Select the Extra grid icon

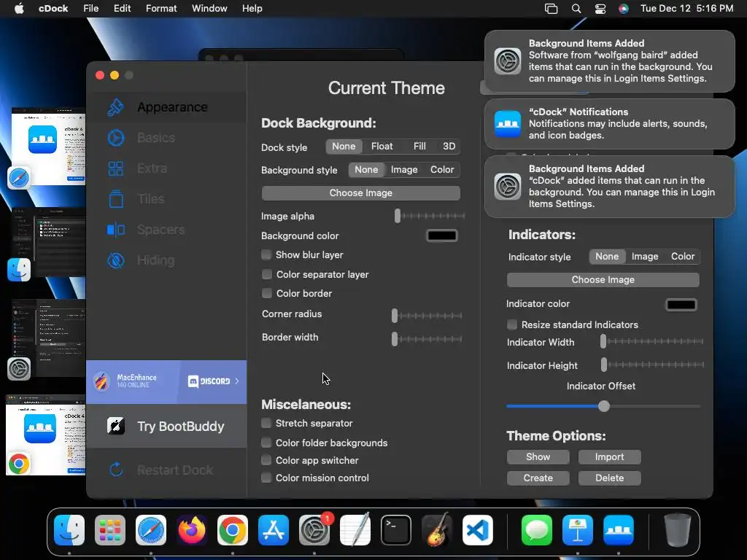116,168
